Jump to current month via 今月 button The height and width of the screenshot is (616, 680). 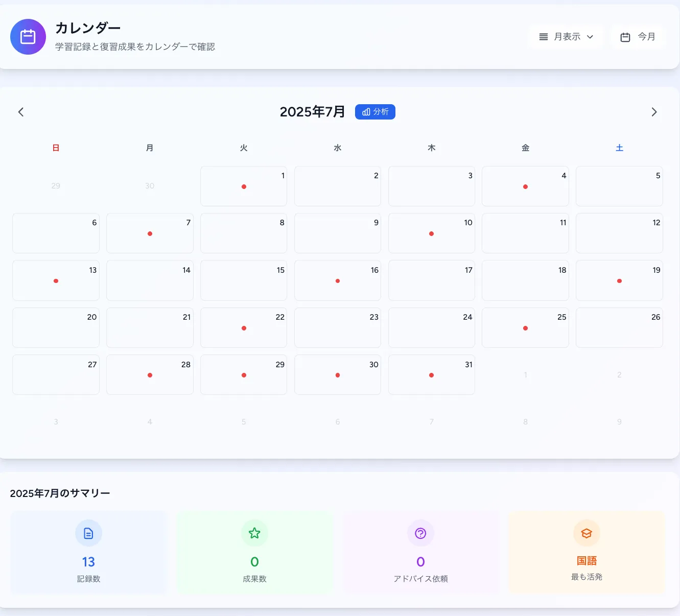[x=638, y=37]
